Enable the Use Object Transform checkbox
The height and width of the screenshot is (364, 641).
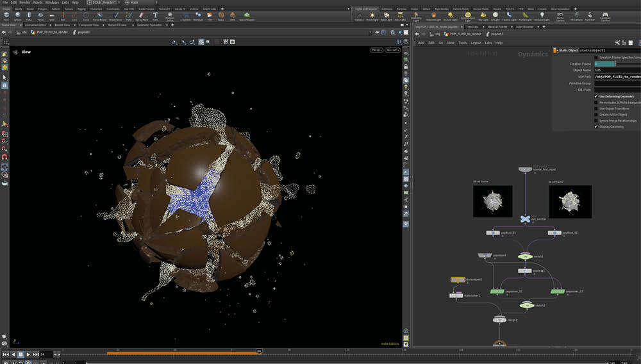(596, 108)
